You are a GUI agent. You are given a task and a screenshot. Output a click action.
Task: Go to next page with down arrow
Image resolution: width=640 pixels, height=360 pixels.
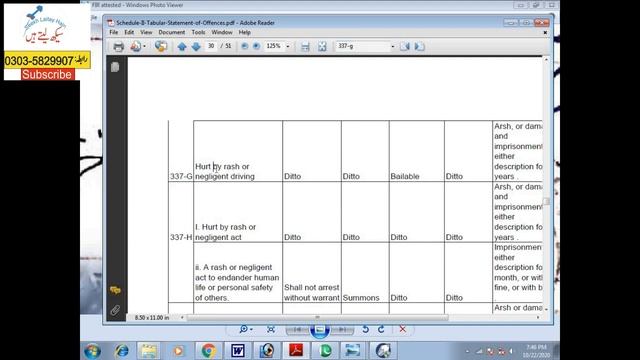tap(196, 47)
